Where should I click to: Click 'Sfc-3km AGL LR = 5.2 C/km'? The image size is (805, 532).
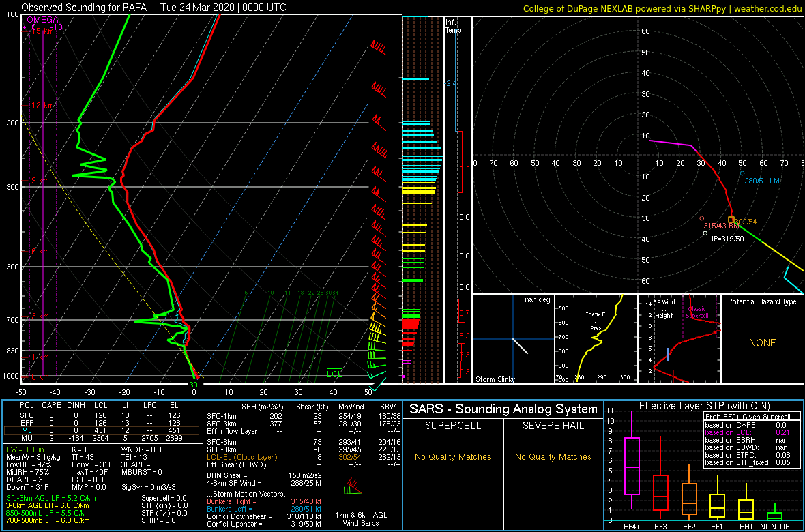coord(51,498)
